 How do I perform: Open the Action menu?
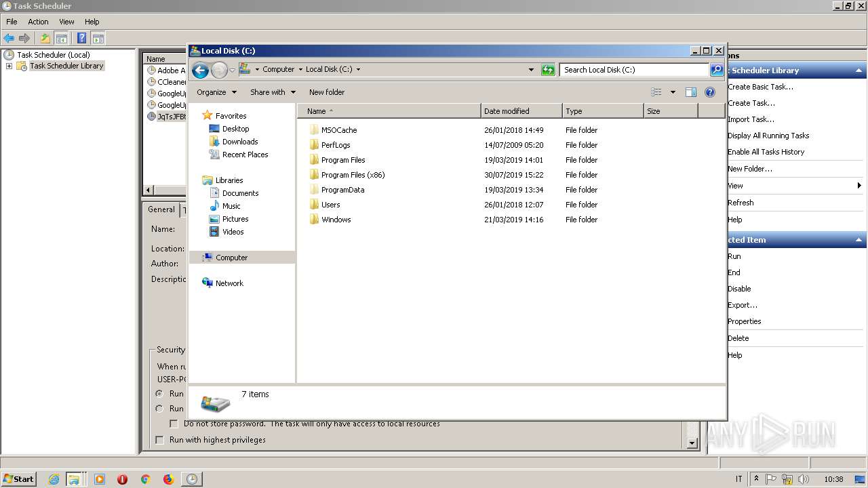pos(38,22)
